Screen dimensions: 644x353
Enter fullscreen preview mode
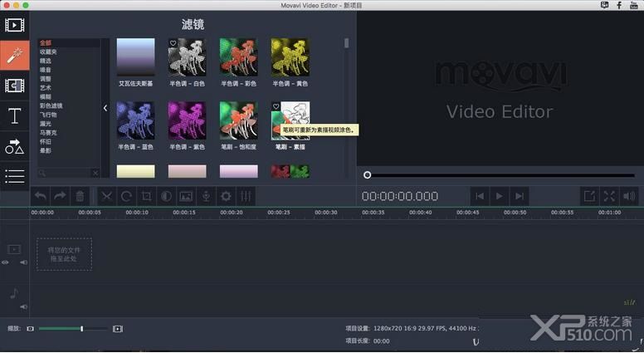[609, 196]
